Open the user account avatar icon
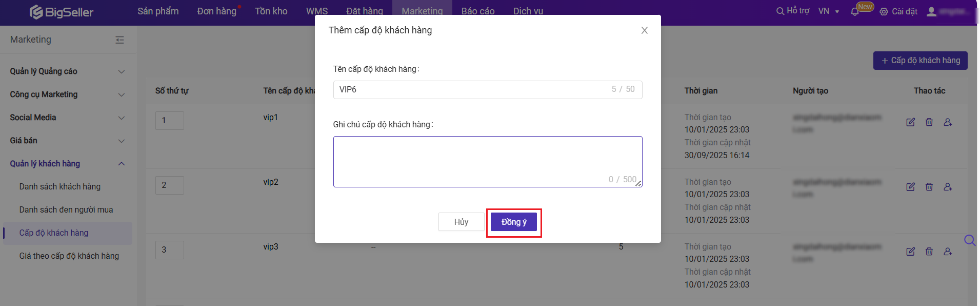The width and height of the screenshot is (980, 306). click(931, 11)
